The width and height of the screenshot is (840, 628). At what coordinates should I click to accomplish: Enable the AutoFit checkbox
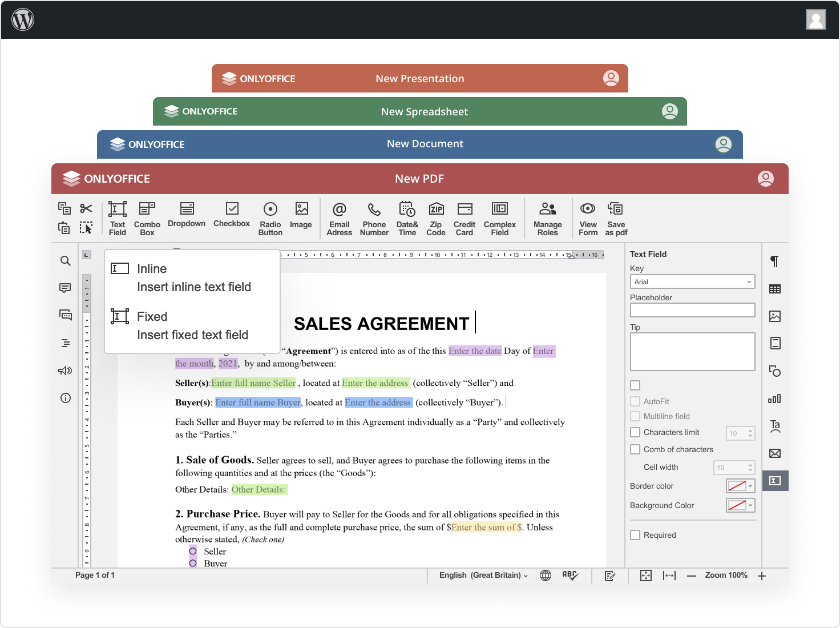point(635,401)
